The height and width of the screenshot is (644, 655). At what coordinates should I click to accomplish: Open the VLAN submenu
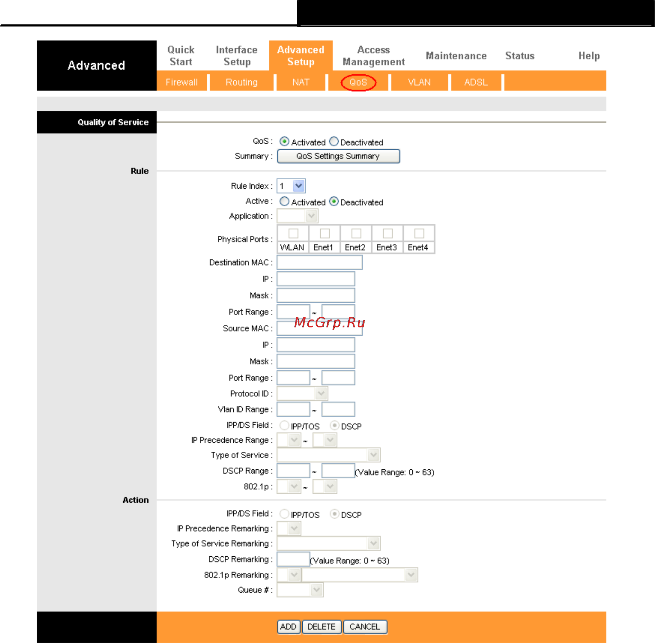(x=419, y=82)
